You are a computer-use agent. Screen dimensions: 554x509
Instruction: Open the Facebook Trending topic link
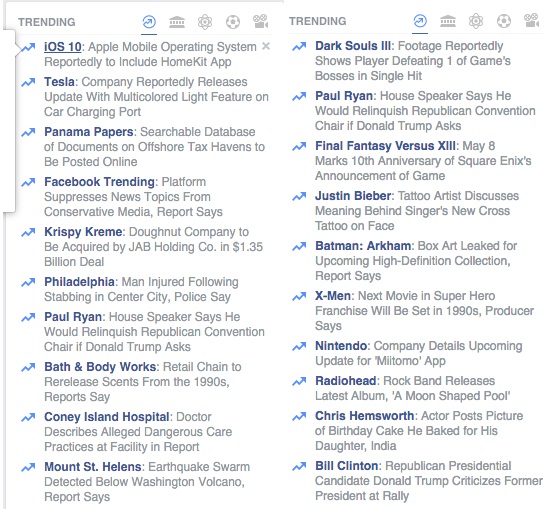pos(99,182)
